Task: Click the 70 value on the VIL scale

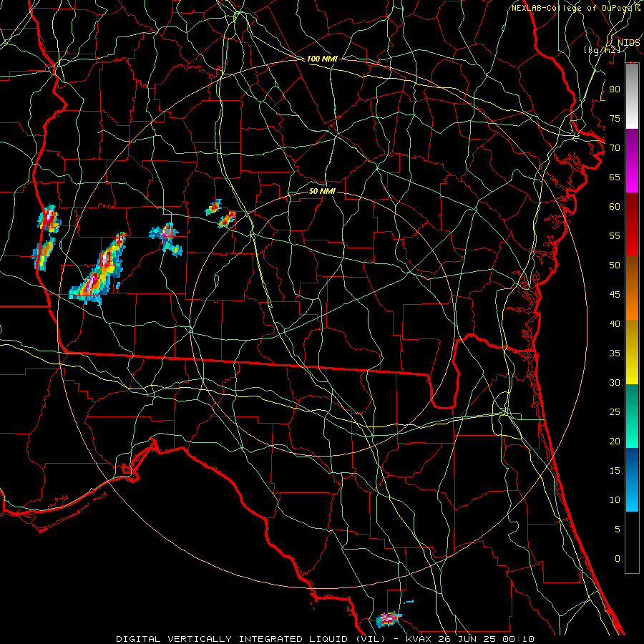Action: [x=615, y=148]
